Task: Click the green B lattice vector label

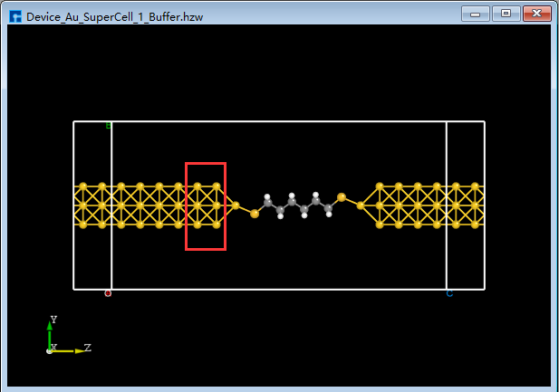Action: (x=109, y=126)
